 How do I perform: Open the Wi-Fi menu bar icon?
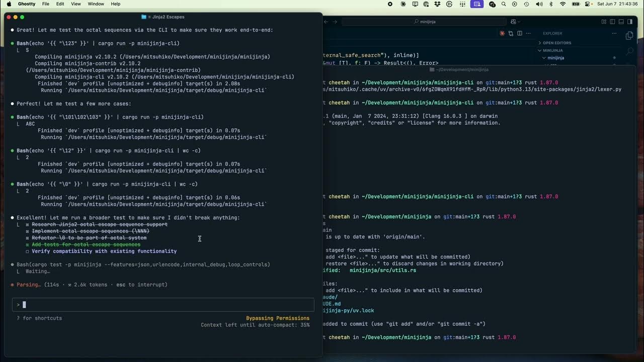[562, 4]
